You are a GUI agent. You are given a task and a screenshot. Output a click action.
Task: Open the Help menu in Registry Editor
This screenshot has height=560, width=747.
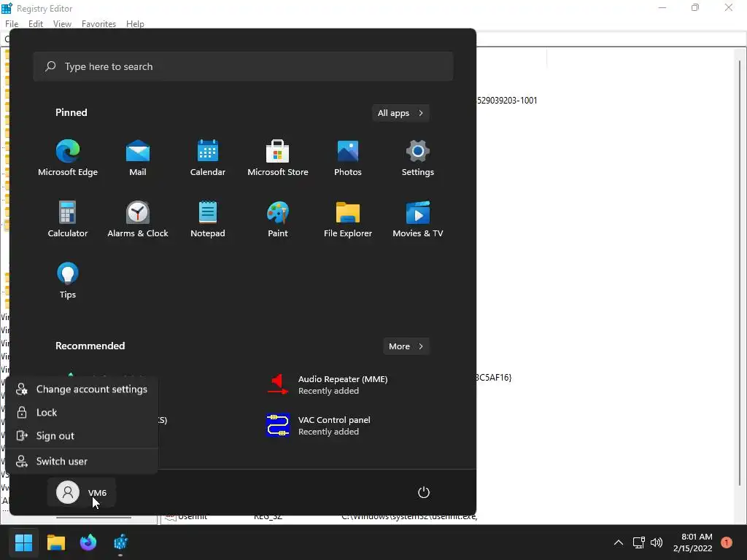click(x=135, y=24)
